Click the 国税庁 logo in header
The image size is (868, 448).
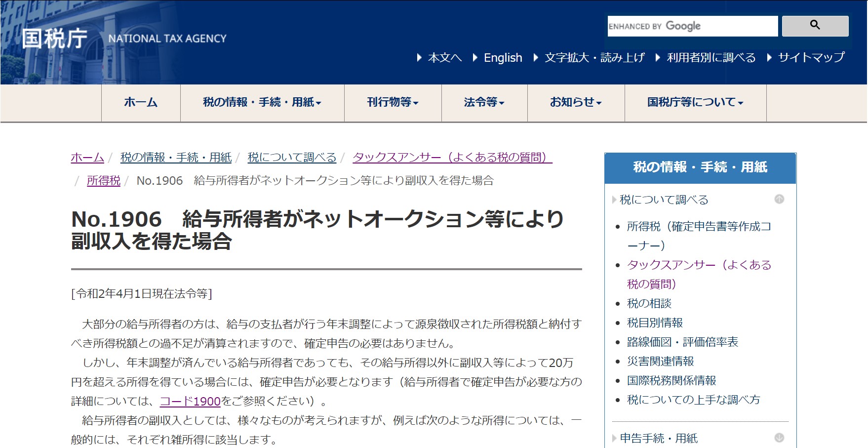(54, 39)
